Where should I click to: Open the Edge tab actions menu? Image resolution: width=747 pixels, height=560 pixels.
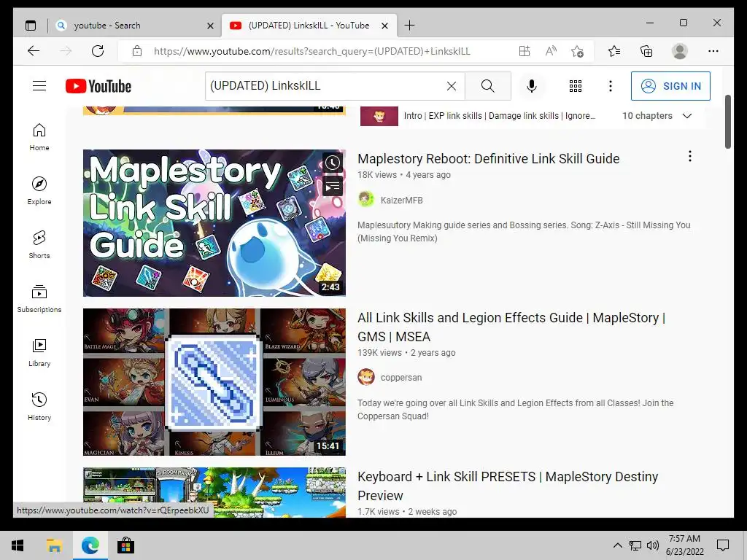tap(31, 26)
